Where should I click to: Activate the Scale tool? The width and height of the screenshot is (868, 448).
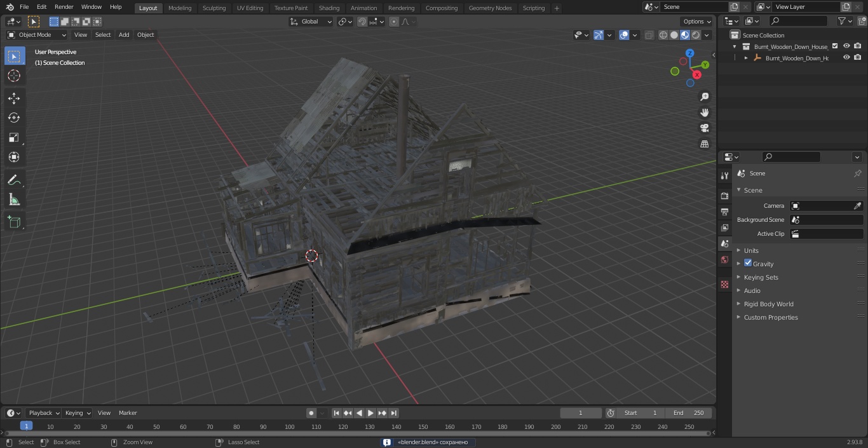point(14,137)
